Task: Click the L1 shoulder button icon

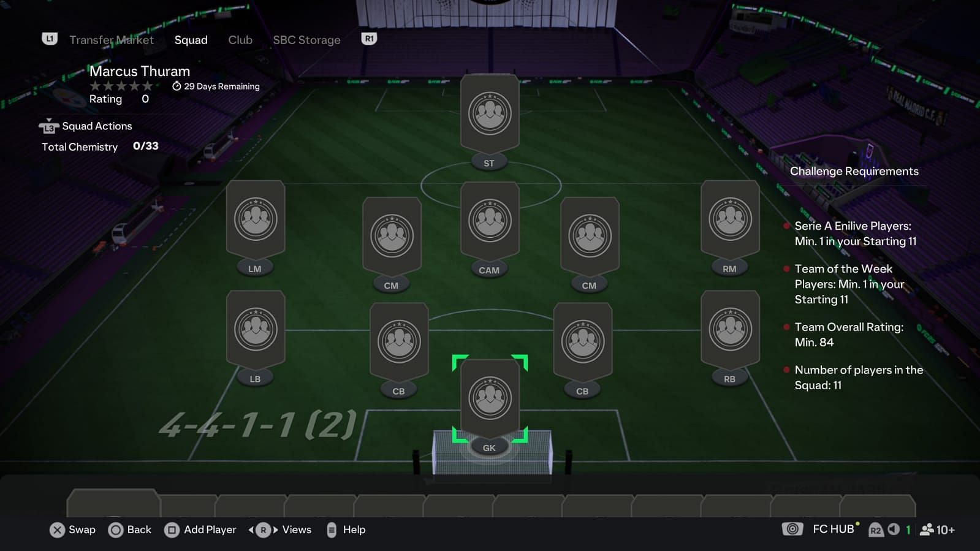Action: 50,39
